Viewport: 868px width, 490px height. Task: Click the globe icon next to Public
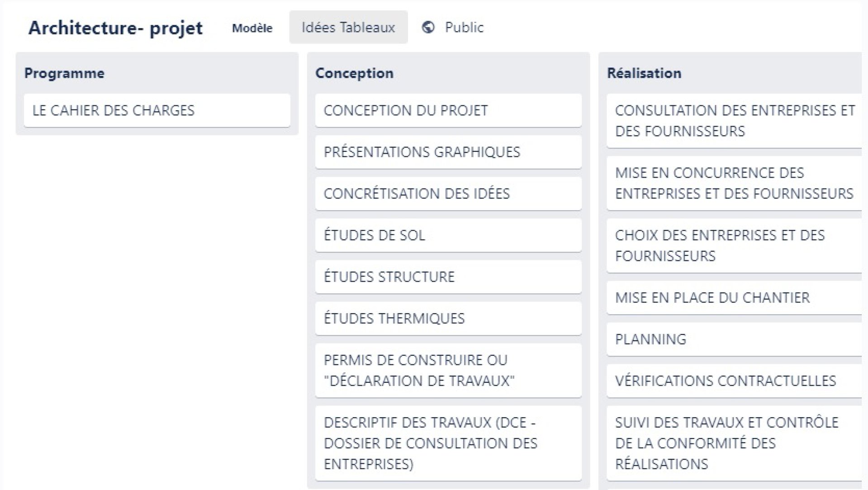pos(428,28)
